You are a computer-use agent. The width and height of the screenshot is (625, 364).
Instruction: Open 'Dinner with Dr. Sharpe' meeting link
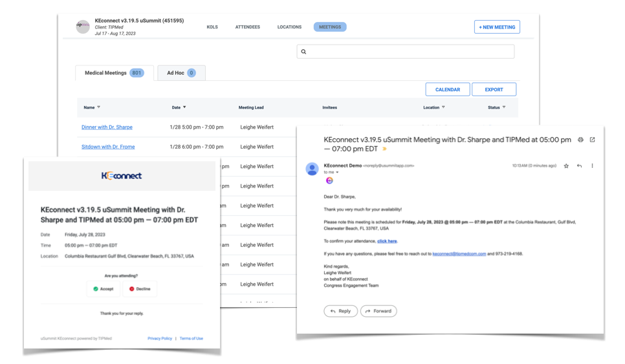click(107, 127)
